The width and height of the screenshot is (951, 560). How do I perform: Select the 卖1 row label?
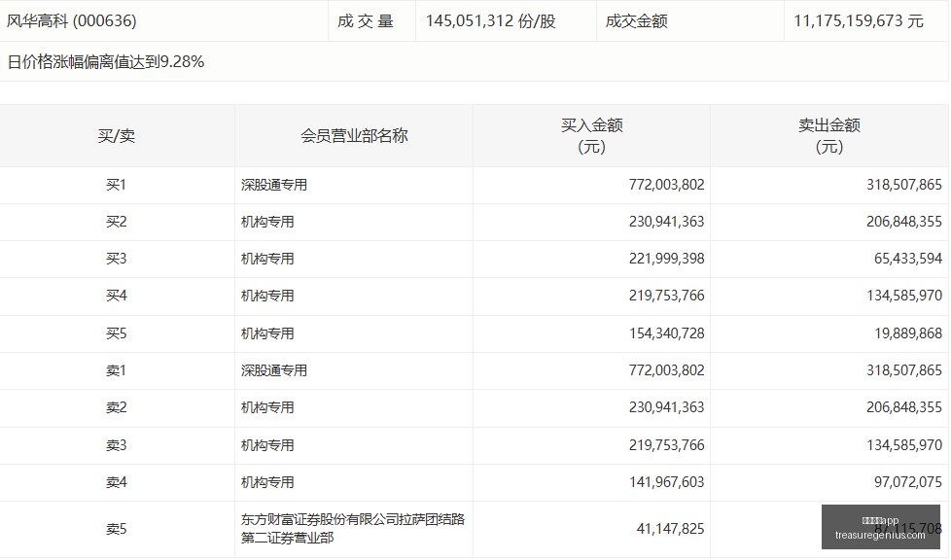point(117,370)
